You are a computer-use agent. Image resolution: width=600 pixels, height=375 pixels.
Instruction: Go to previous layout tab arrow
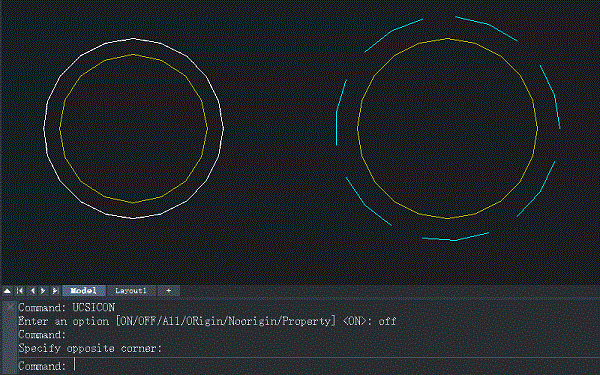coord(33,291)
